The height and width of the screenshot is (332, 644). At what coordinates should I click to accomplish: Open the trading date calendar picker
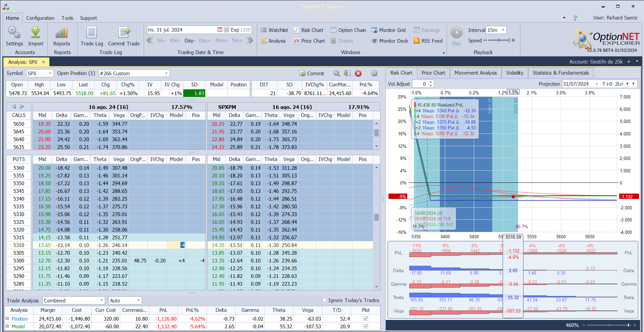tap(220, 30)
